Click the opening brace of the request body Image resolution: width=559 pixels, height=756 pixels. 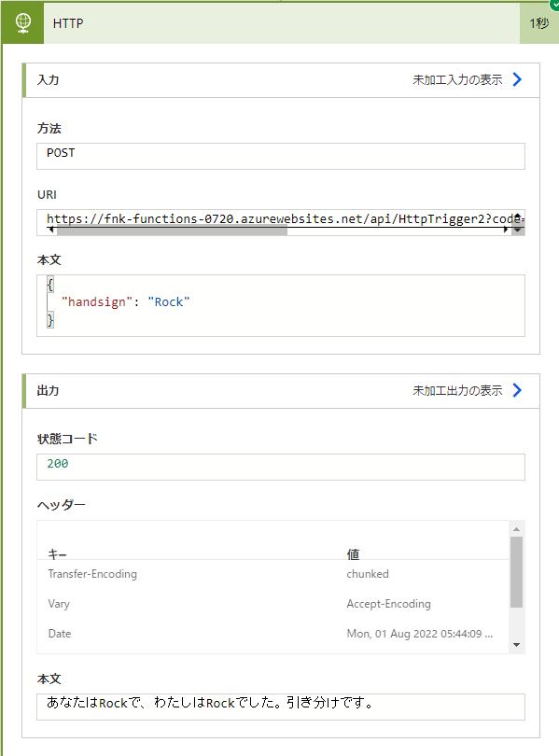tap(50, 284)
